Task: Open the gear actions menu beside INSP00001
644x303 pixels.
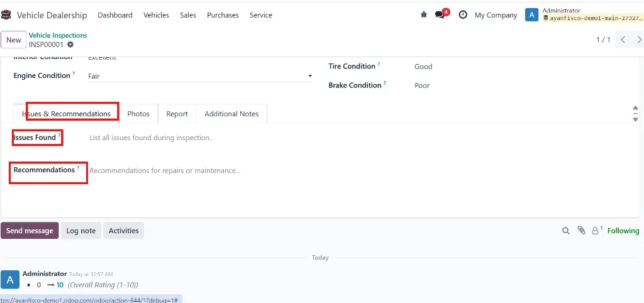Action: pyautogui.click(x=70, y=45)
